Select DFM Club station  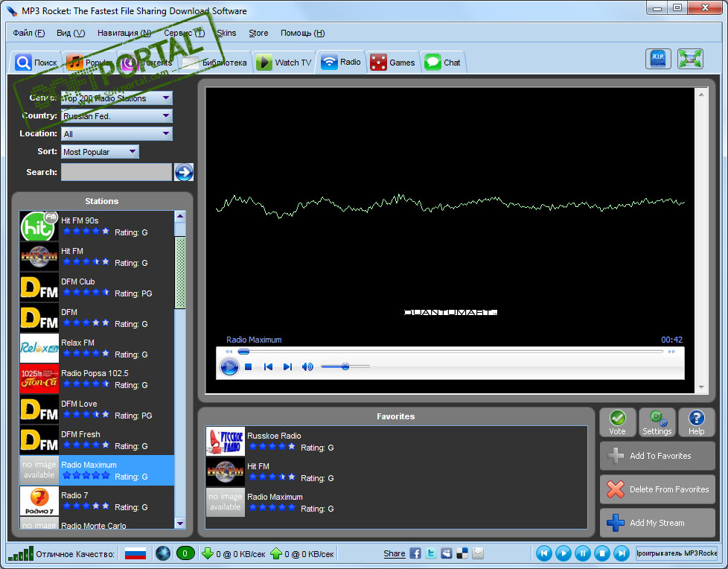(x=97, y=287)
